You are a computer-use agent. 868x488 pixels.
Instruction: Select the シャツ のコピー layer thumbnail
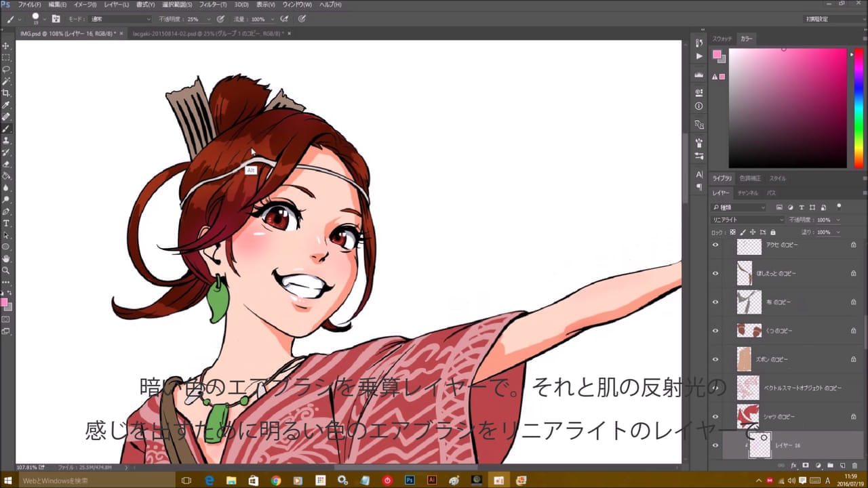click(x=748, y=416)
